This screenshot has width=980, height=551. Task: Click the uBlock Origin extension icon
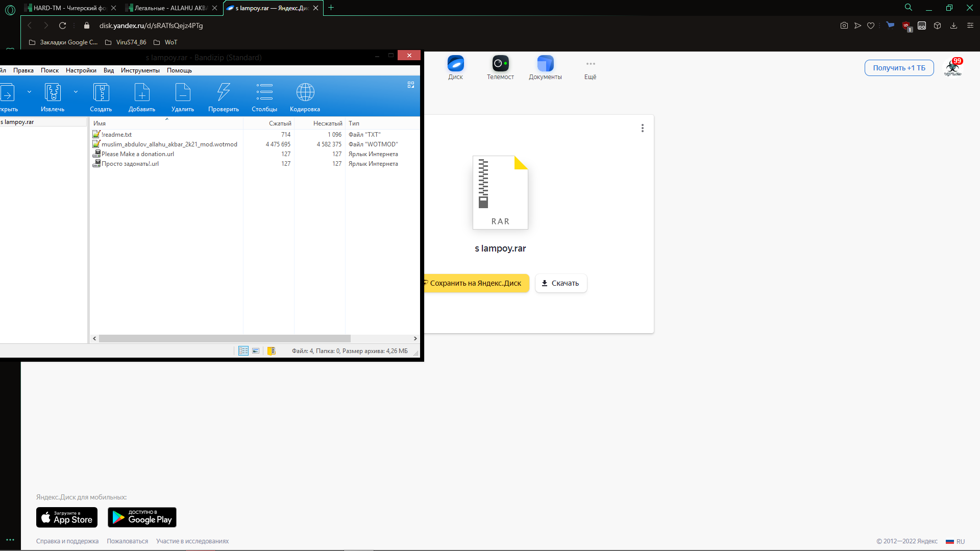(906, 26)
